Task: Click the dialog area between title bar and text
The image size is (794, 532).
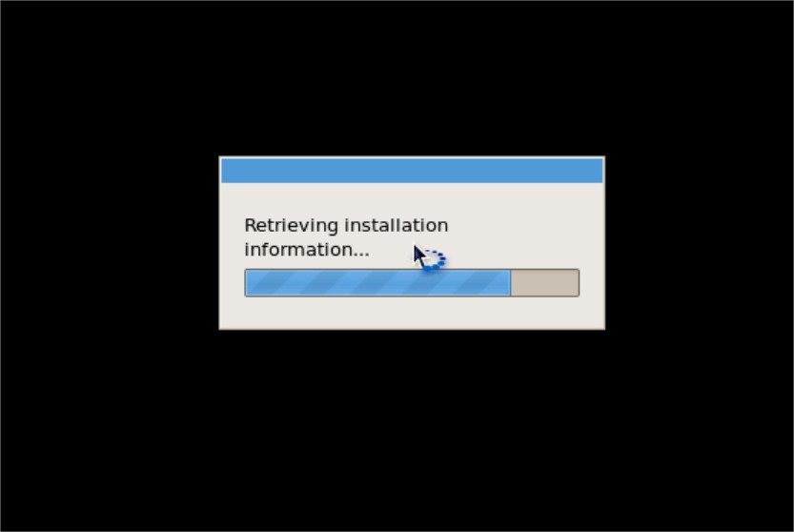Action: tap(412, 198)
